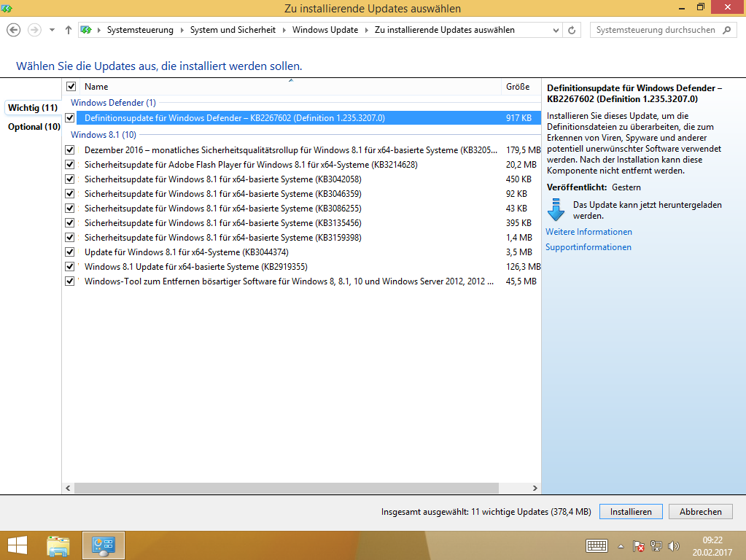This screenshot has height=560, width=746.
Task: Select Sicherheitsupdate für Adobe Flash Player row
Action: click(x=308, y=165)
